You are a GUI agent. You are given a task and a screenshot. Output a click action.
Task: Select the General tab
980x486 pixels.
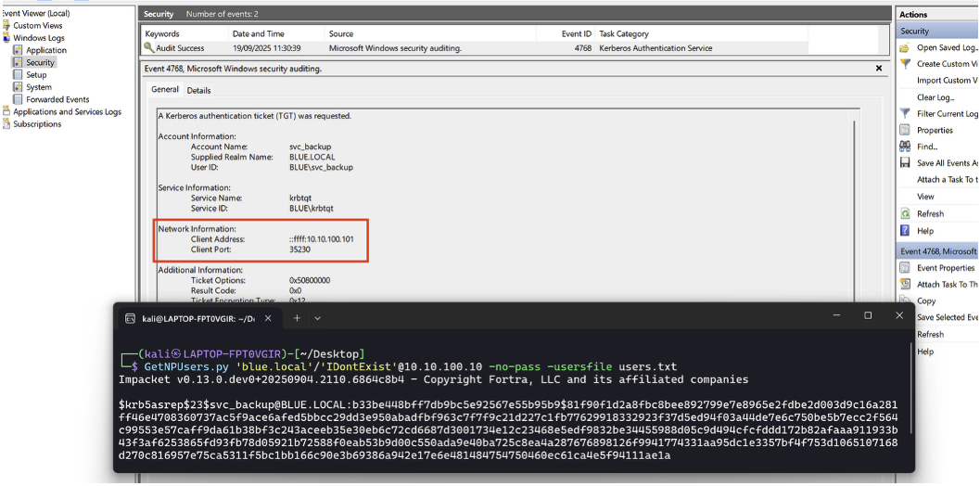(165, 90)
